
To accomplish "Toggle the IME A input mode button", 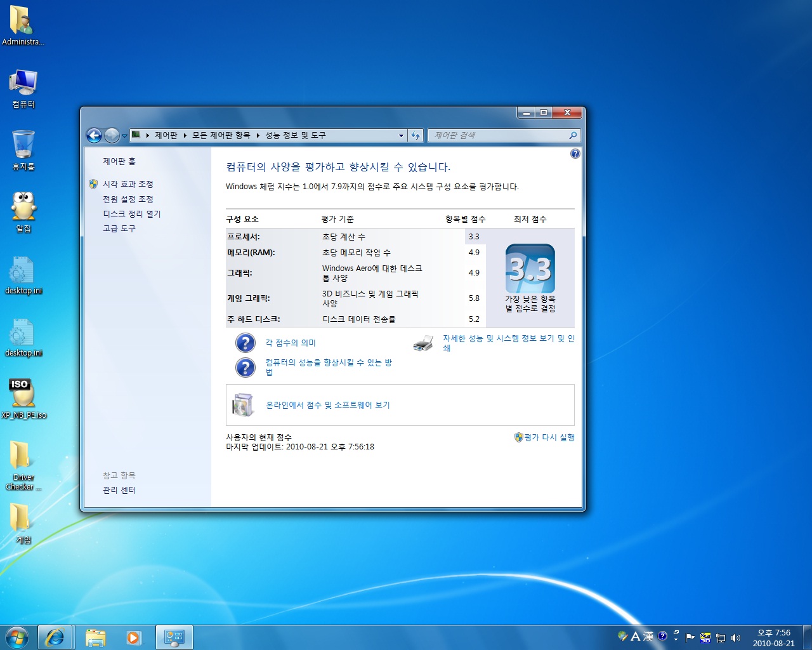I will pyautogui.click(x=636, y=636).
